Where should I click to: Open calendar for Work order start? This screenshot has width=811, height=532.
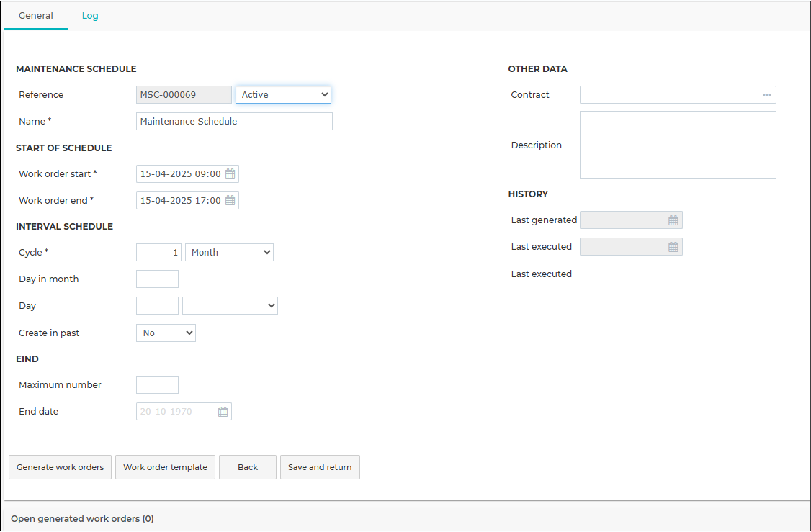pyautogui.click(x=230, y=174)
